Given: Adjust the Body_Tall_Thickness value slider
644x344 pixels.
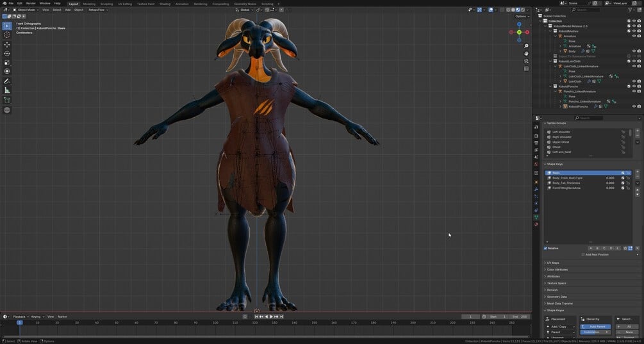Looking at the screenshot, I should (610, 183).
